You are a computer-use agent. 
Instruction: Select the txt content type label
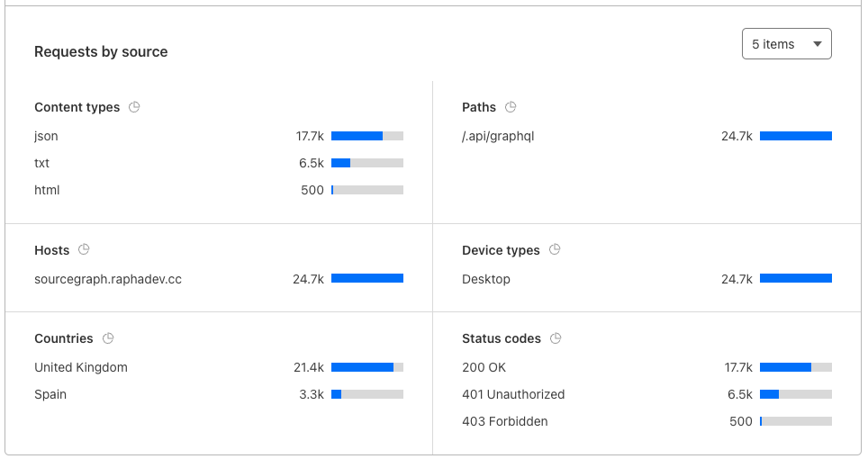[42, 163]
